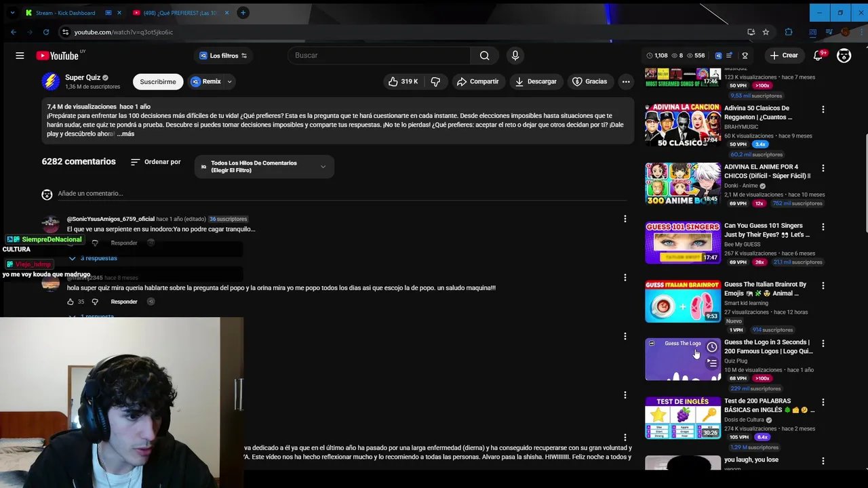868x488 pixels.
Task: Send thanks with Gracias button
Action: click(x=589, y=81)
